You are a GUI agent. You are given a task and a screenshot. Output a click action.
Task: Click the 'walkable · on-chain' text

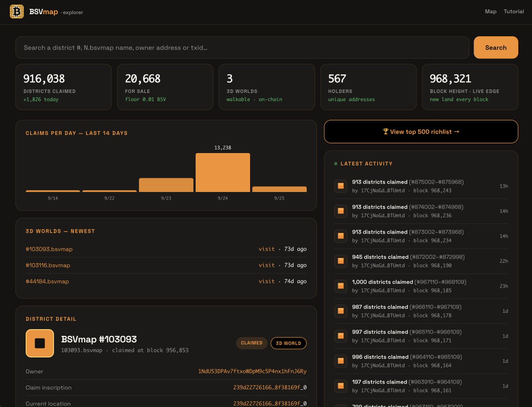pyautogui.click(x=255, y=99)
